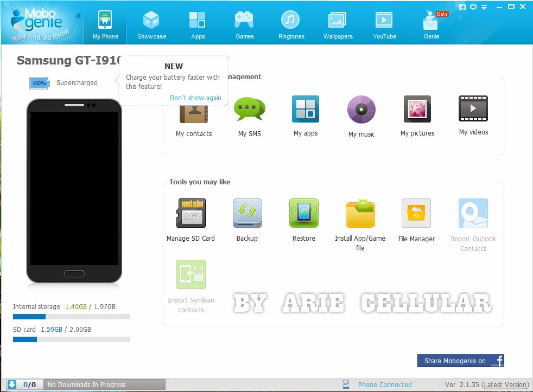Screen dimensions: 533x392
Task: Click the 0/0 download counter
Action: [29, 384]
